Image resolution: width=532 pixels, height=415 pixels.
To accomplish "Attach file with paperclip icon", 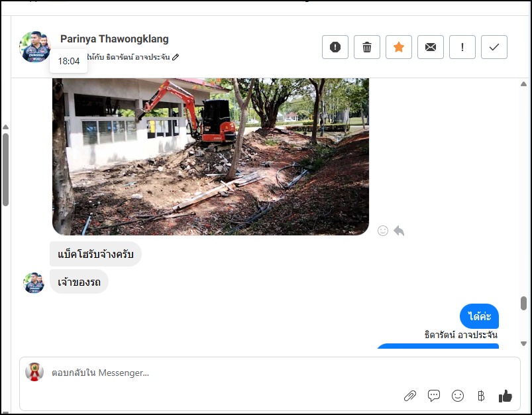I will (410, 396).
